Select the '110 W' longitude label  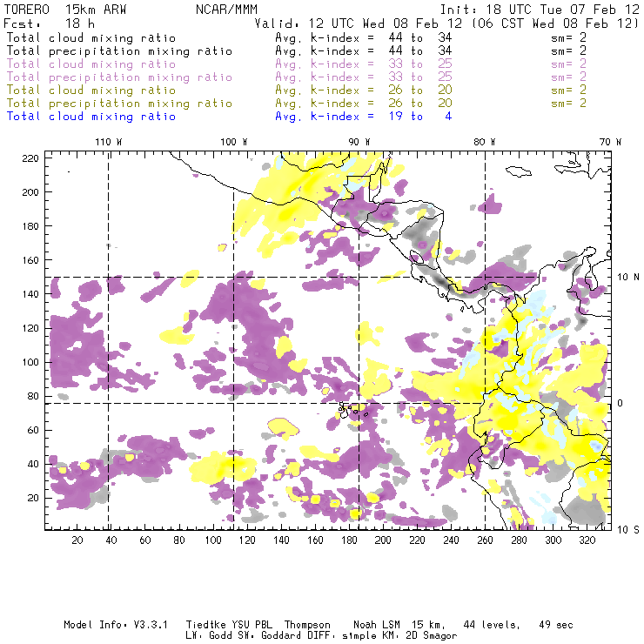click(x=109, y=142)
